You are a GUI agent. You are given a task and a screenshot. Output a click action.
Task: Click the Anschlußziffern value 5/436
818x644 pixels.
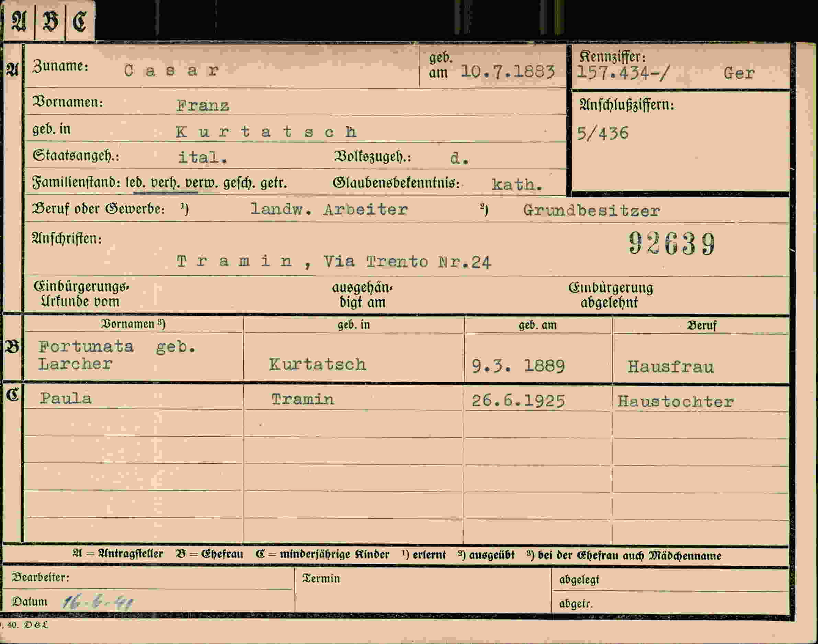(x=603, y=134)
